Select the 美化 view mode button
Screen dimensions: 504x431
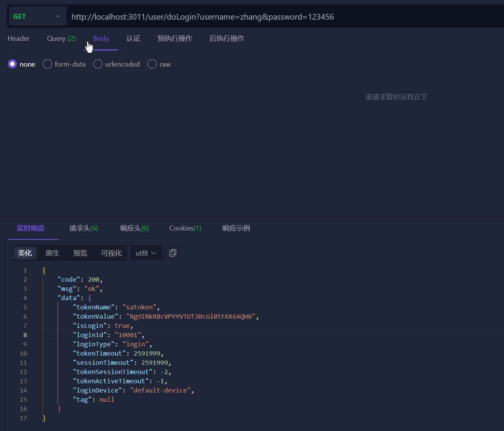[25, 253]
